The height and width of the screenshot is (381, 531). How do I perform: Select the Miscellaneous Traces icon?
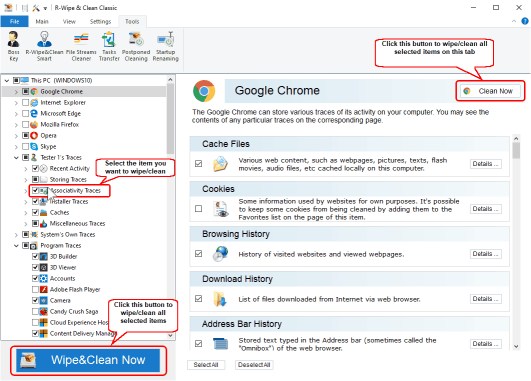coord(44,224)
